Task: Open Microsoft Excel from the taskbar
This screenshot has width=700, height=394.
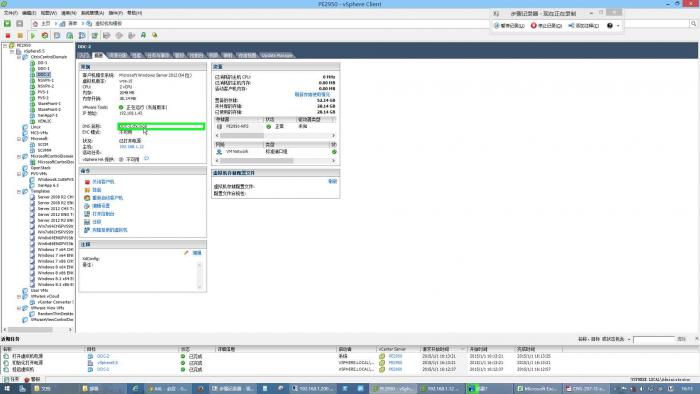Action: point(537,389)
